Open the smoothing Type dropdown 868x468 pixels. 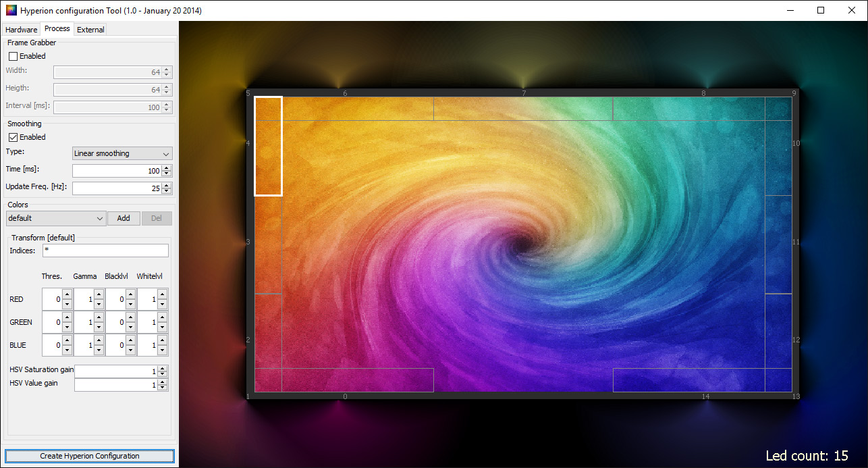point(122,153)
